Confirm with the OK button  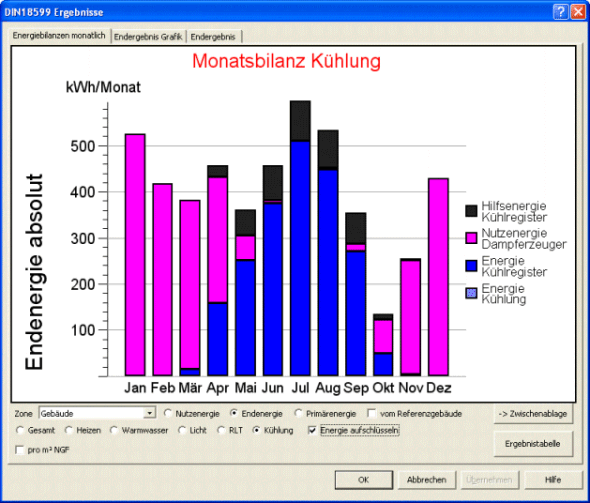[x=363, y=480]
